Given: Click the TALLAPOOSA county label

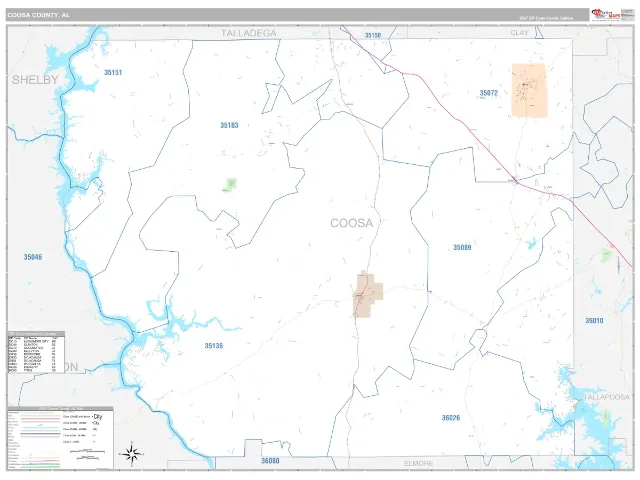Looking at the screenshot, I should tap(606, 397).
